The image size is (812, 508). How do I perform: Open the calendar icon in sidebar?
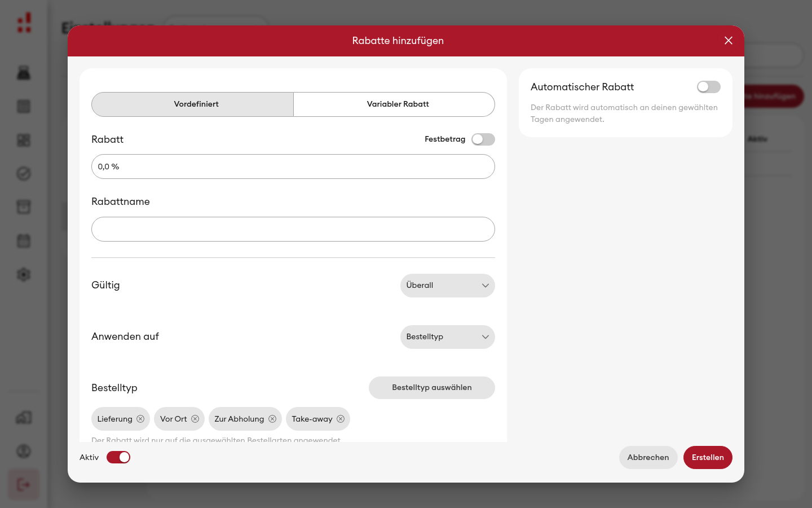point(24,241)
